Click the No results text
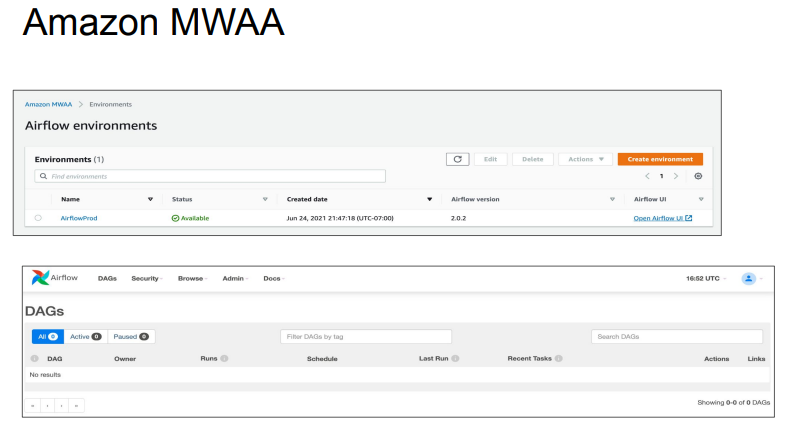 [x=45, y=375]
